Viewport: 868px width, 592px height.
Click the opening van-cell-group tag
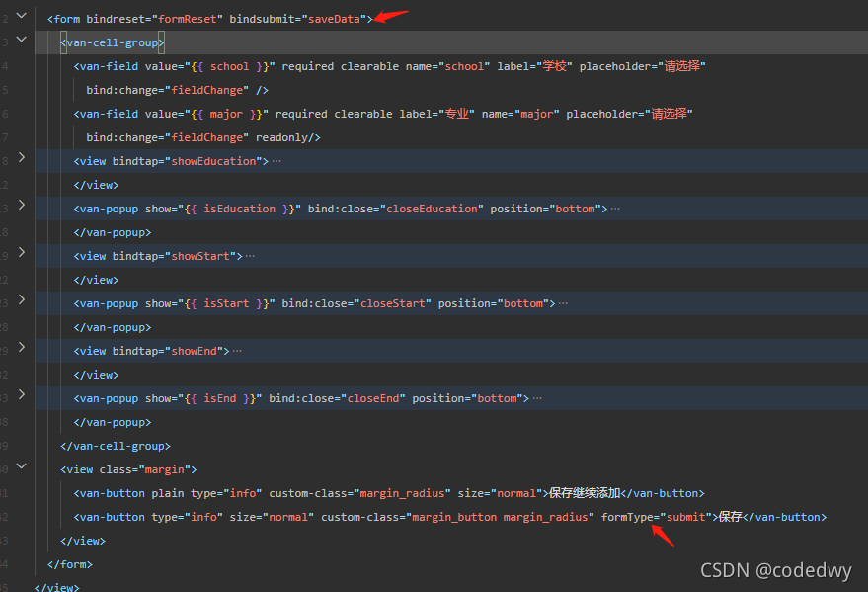pyautogui.click(x=113, y=42)
